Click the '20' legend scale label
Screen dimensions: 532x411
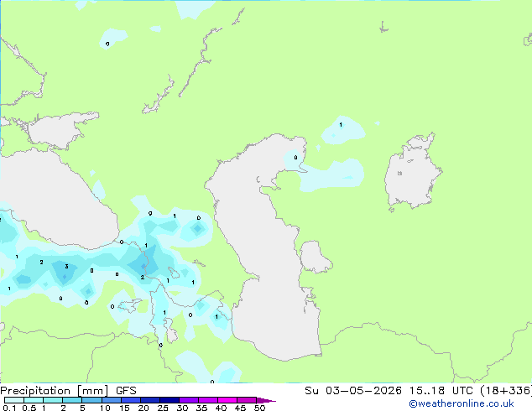143,408
